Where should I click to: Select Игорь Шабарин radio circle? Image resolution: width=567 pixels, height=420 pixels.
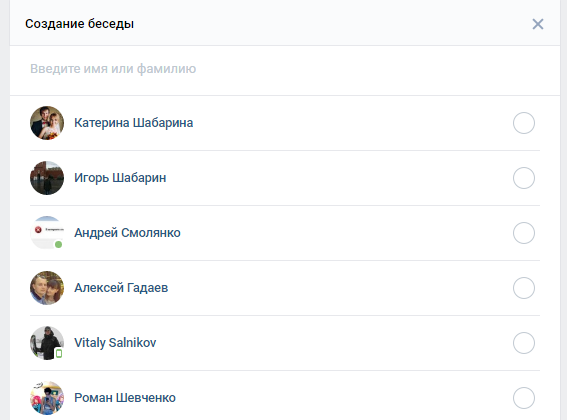pos(524,178)
